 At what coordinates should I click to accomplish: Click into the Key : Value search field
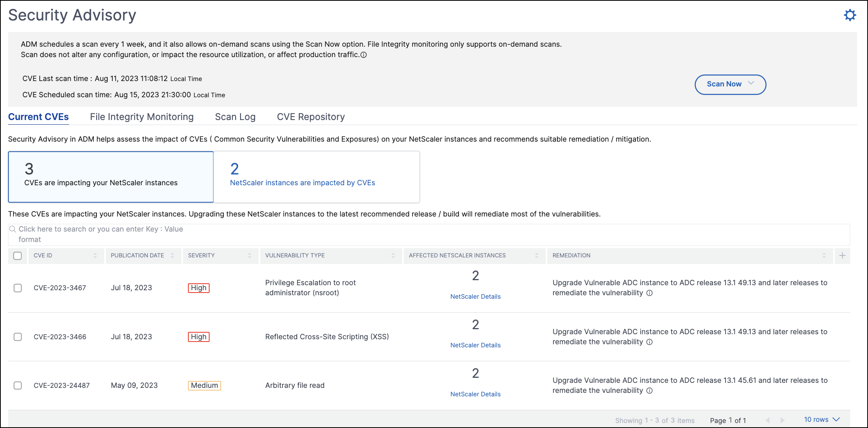(x=429, y=234)
